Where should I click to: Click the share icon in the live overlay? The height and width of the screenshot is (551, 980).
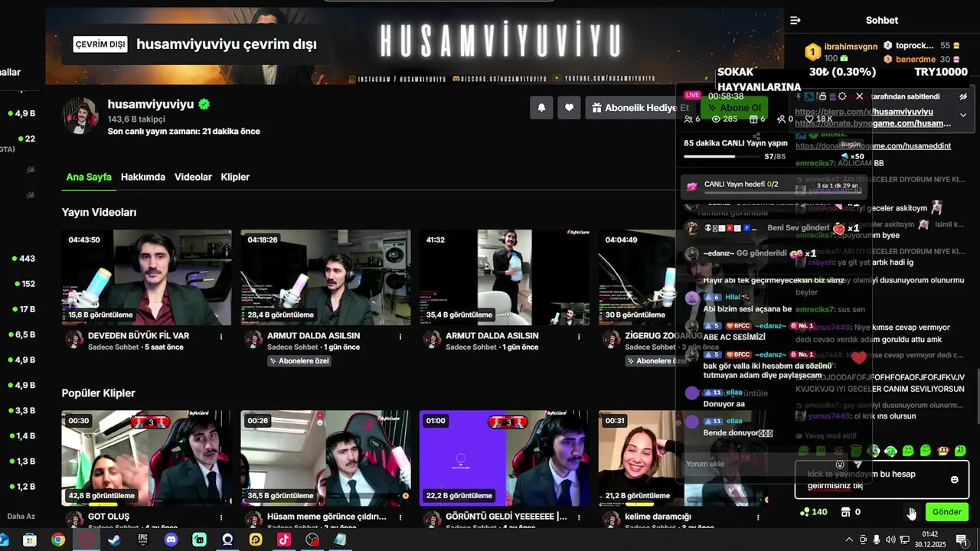(756, 136)
